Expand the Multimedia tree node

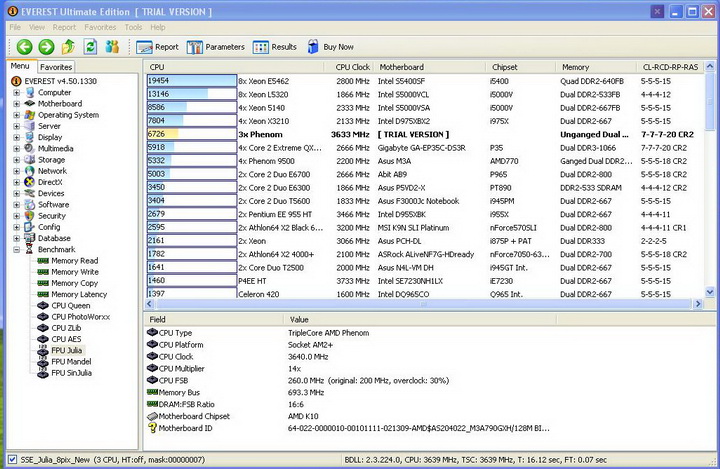coord(17,148)
